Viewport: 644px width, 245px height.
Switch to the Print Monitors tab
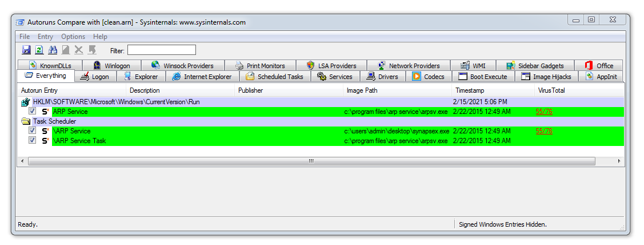coord(261,65)
